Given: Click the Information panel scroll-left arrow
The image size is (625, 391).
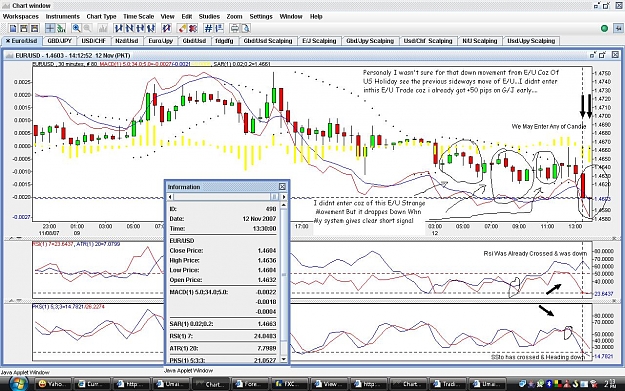Looking at the screenshot, I should [170, 197].
